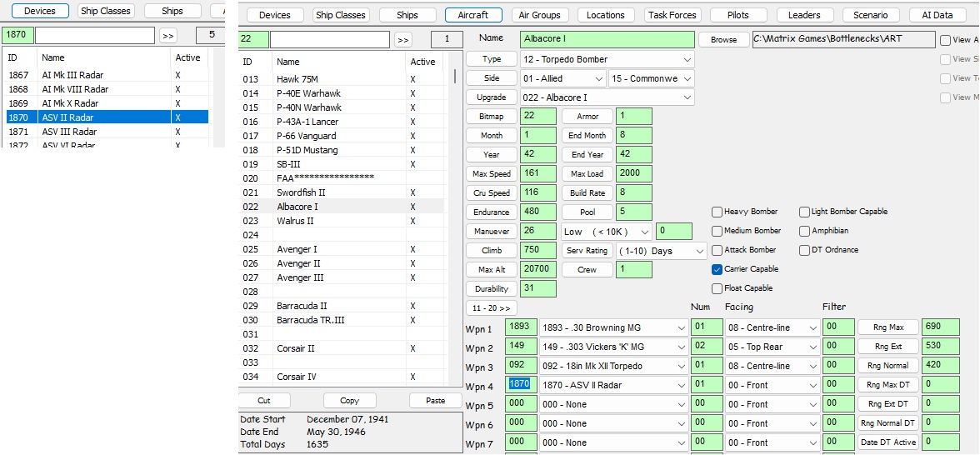Click the Cut button
The image size is (980, 455).
pos(264,401)
